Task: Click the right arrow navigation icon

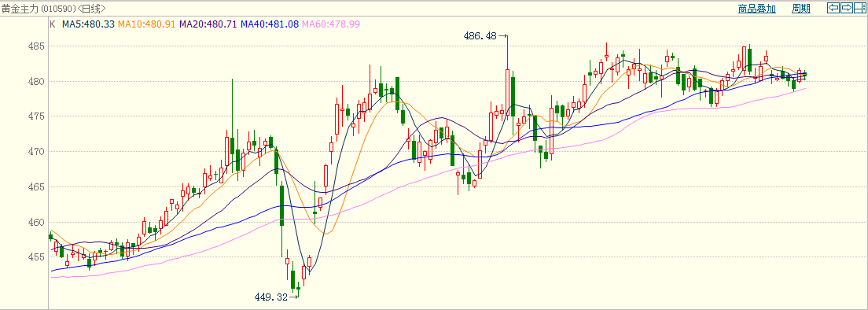Action: 847,8
